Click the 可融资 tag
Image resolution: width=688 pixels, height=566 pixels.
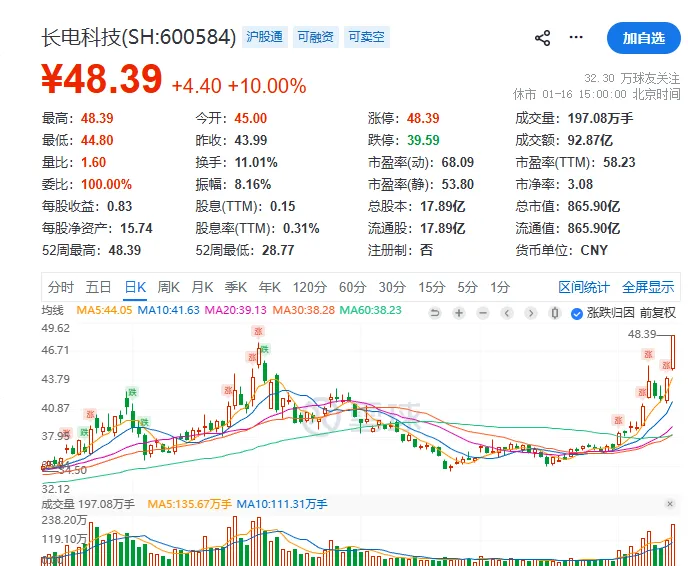[315, 37]
